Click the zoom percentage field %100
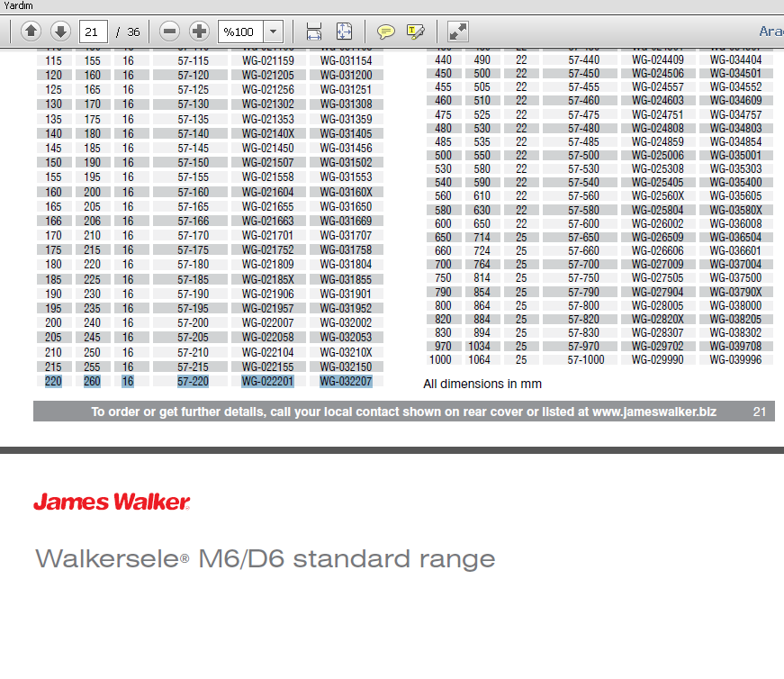This screenshot has height=679, width=784. (240, 32)
